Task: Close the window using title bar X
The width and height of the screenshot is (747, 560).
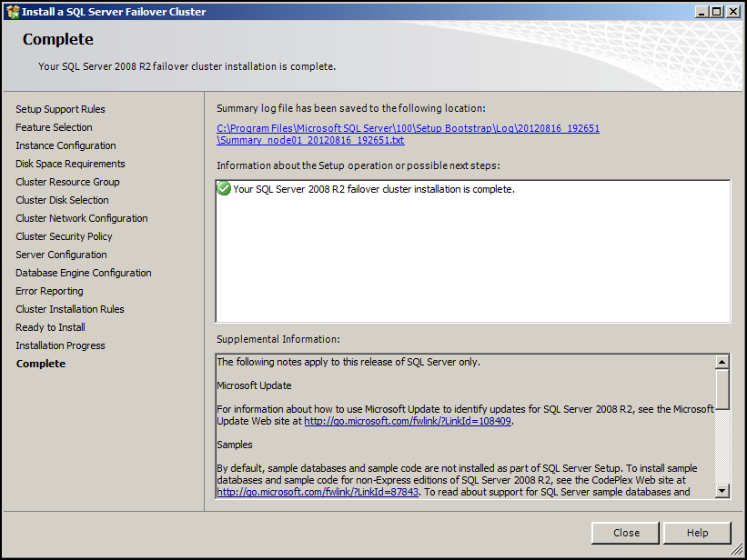Action: pyautogui.click(x=733, y=12)
